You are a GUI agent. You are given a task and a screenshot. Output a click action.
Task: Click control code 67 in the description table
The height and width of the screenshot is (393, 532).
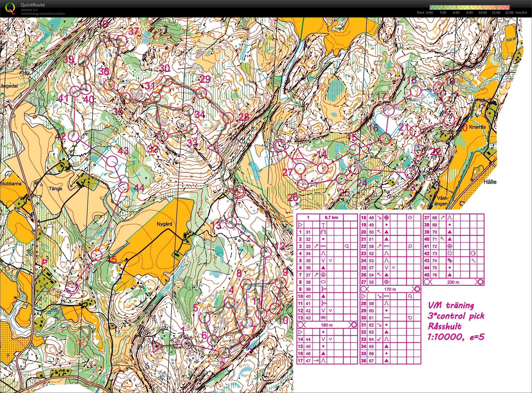[371, 361]
